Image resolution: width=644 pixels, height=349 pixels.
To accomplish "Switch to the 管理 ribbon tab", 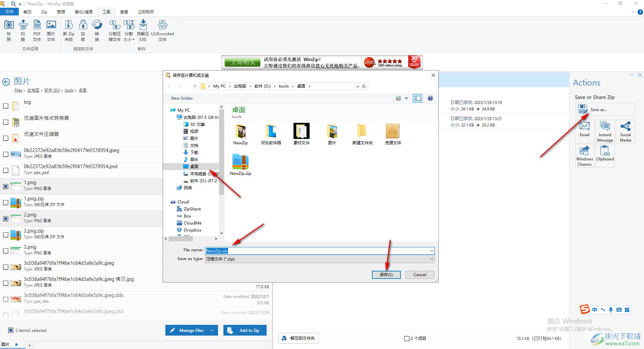I will 61,12.
